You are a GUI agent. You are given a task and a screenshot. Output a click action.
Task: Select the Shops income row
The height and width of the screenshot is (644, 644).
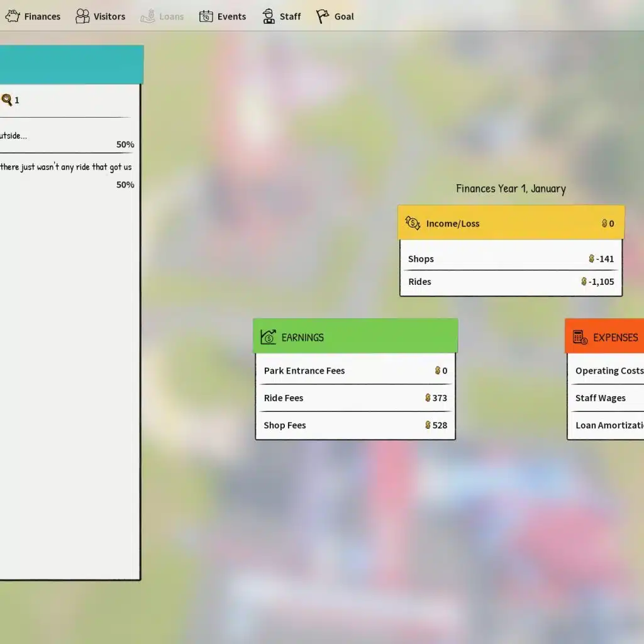click(x=511, y=258)
